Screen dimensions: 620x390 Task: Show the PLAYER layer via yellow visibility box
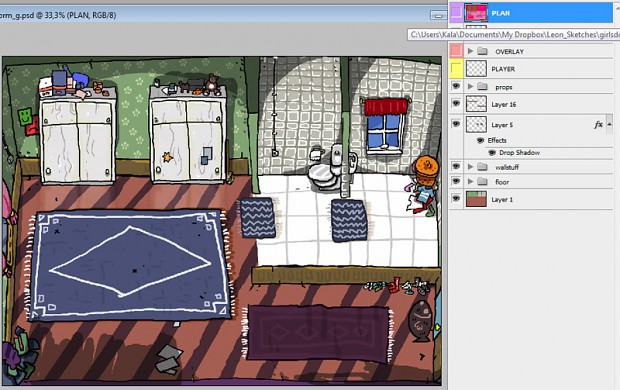tap(456, 68)
